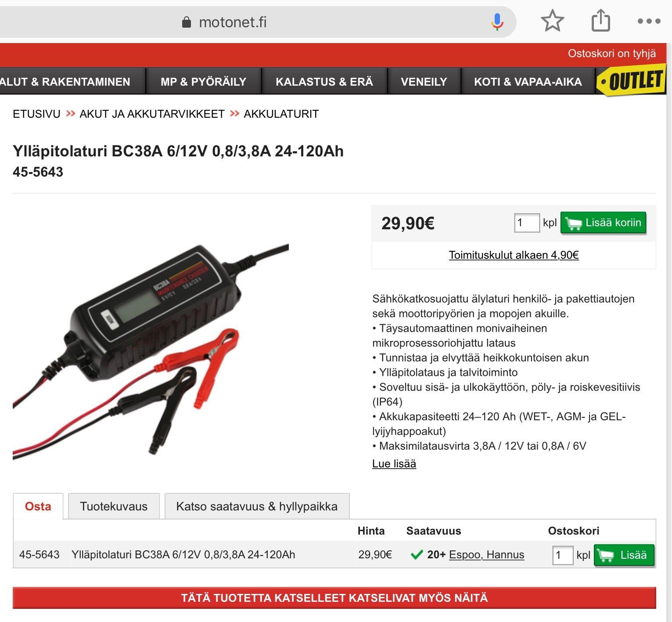Click the quantity field next to price
The width and height of the screenshot is (672, 622).
pos(527,223)
